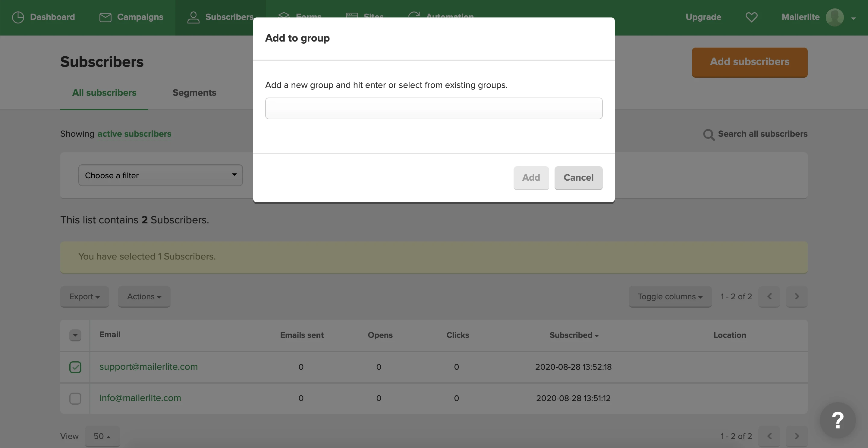Open the help question mark bubble

(837, 420)
